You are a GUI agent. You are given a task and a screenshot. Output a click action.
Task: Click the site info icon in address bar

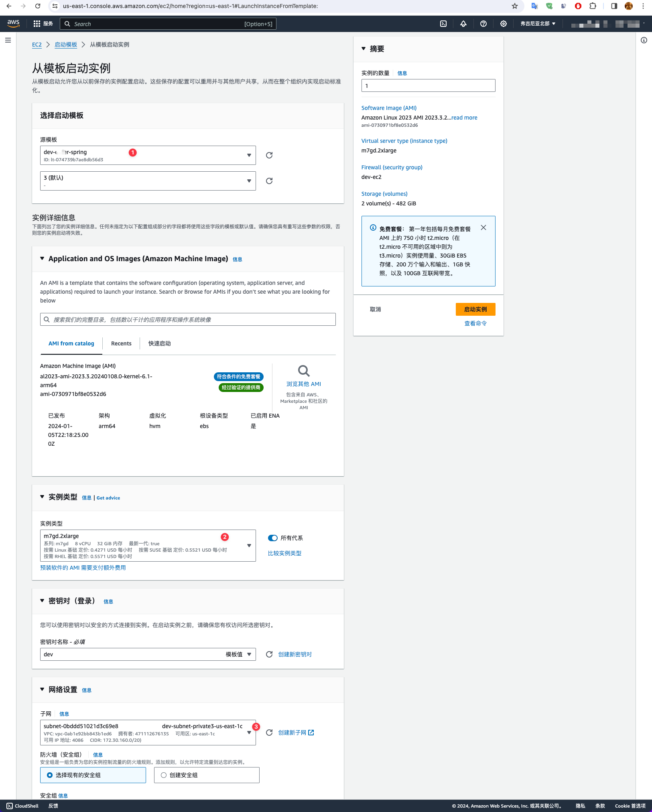(x=55, y=6)
